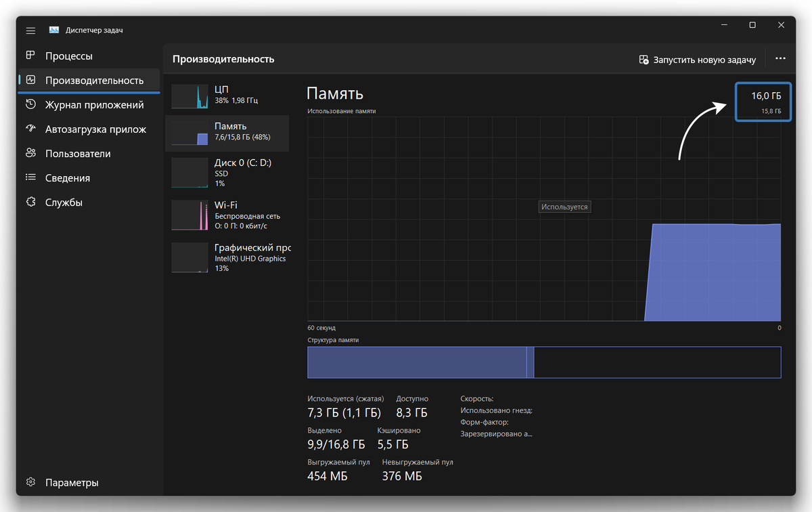Open Диск 0 (C: D:) SSD stats
The width and height of the screenshot is (812, 512).
point(227,173)
